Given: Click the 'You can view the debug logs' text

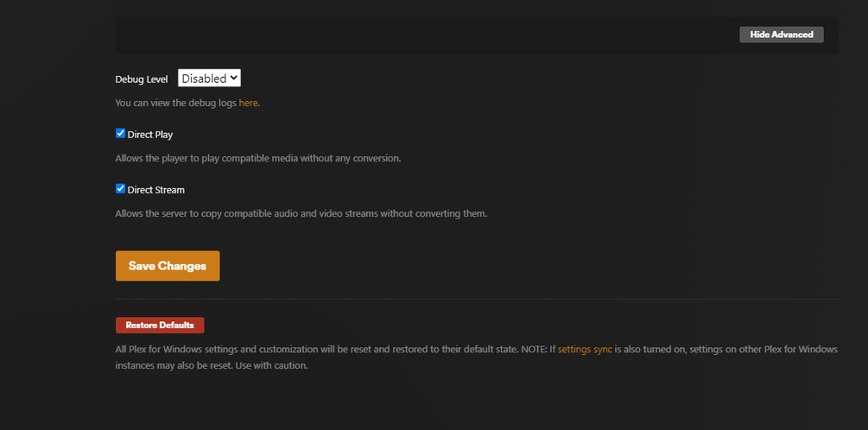Looking at the screenshot, I should pos(176,103).
